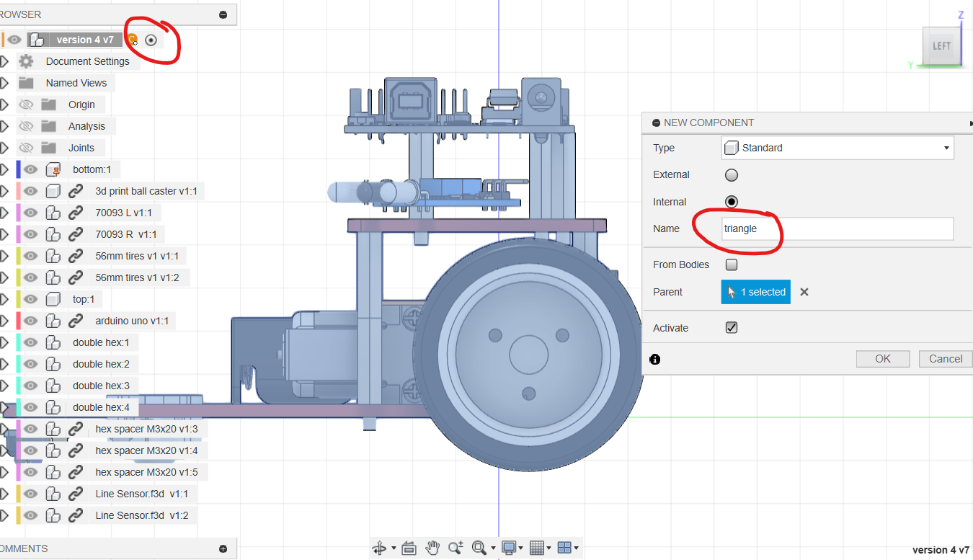Expand the Document Settings tree node
Screen dimensions: 973x560
point(5,61)
